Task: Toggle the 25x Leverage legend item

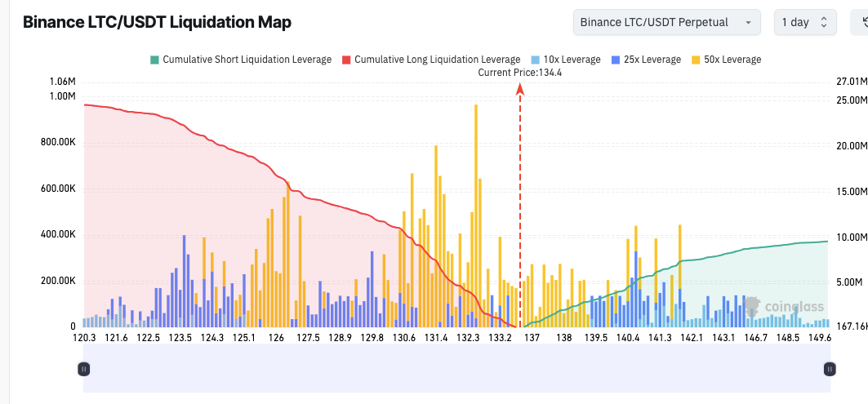Action: coord(646,60)
